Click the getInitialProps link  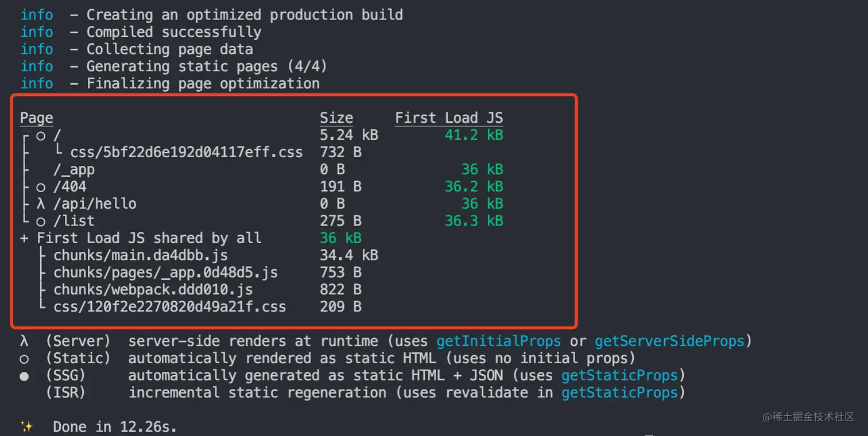[x=498, y=341]
